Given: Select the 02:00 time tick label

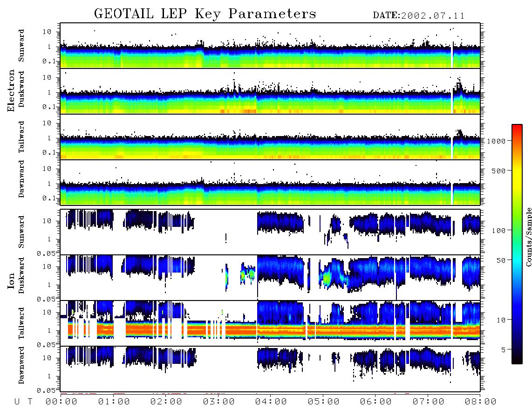Looking at the screenshot, I should pos(166,402).
